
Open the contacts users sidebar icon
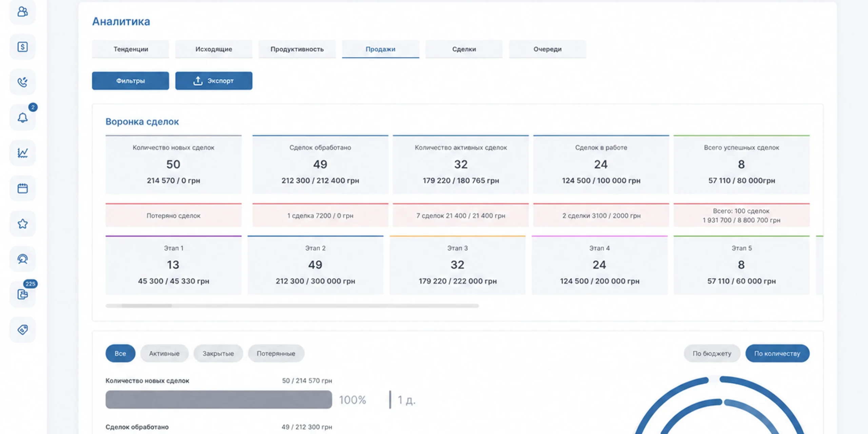coord(22,12)
